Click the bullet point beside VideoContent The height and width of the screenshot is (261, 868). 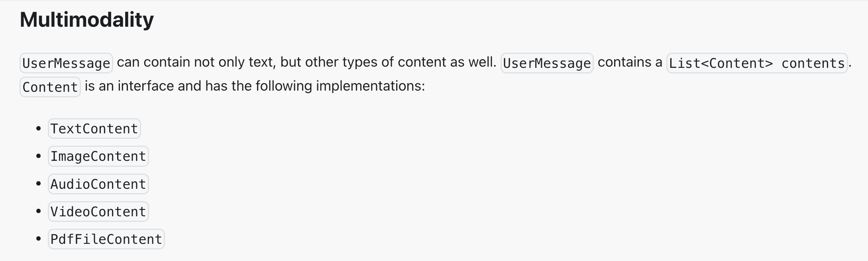(39, 212)
